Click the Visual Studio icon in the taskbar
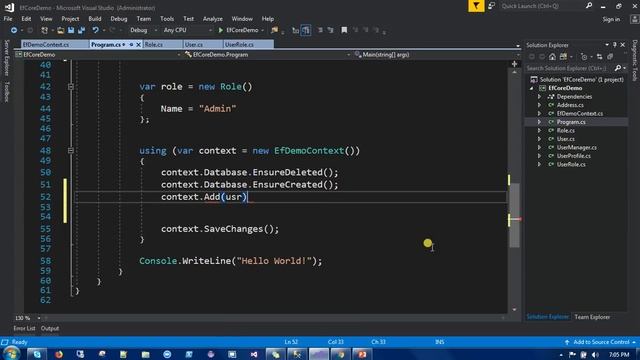Viewport: 640px width, 360px height. tap(254, 354)
